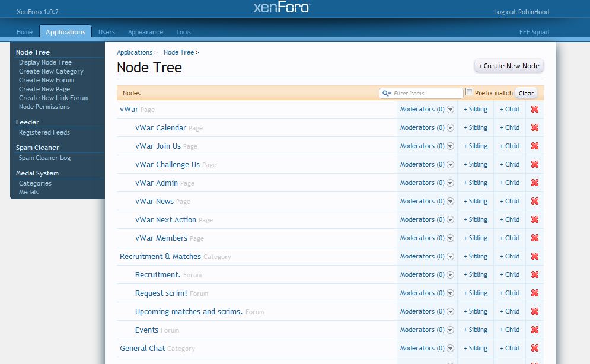Delete the vWar Calendar node
This screenshot has width=590, height=364.
pos(535,127)
